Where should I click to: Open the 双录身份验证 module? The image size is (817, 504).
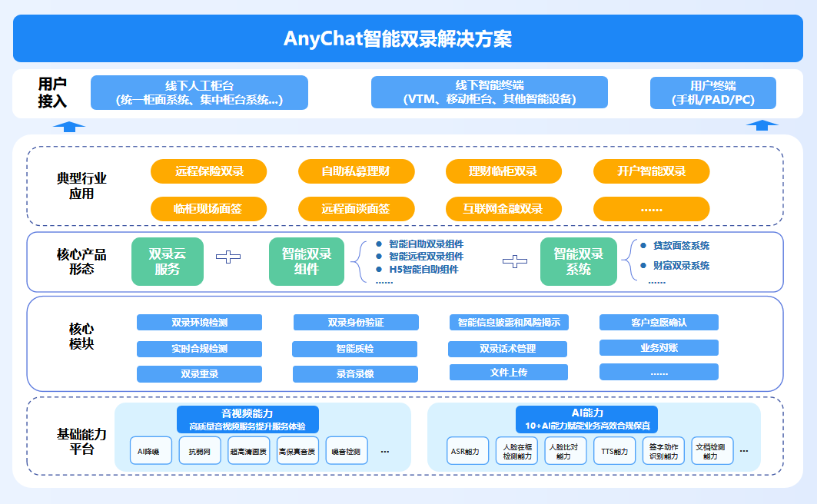[x=356, y=322]
